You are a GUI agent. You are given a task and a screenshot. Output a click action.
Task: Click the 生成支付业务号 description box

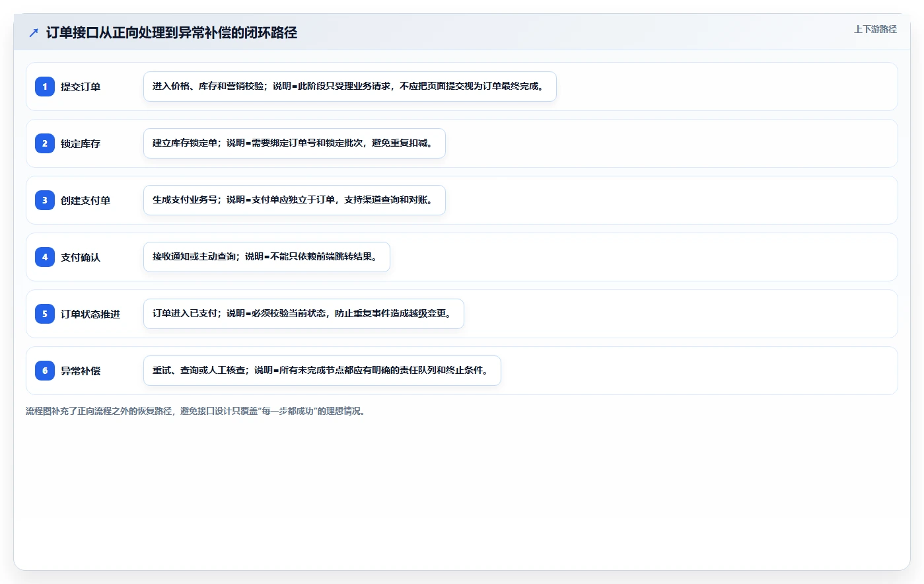(295, 200)
